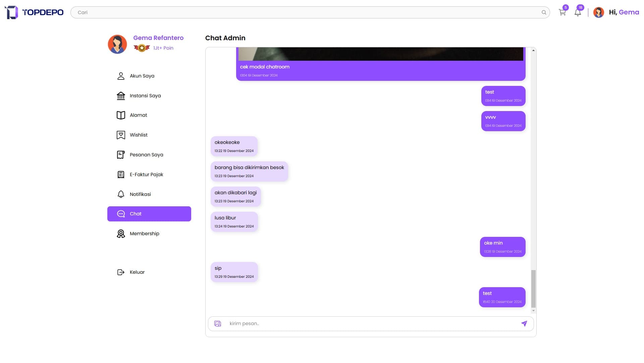Click the membership medal badge icon
Image resolution: width=644 pixels, height=363 pixels.
pyautogui.click(x=142, y=48)
